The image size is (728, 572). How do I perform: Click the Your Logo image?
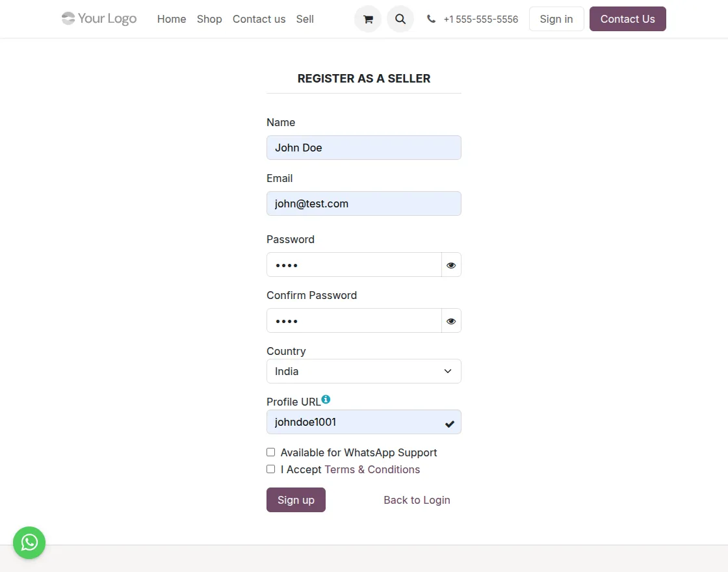[99, 19]
